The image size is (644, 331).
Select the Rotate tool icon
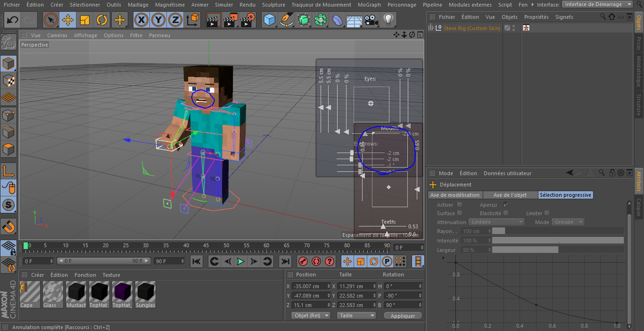click(x=102, y=20)
